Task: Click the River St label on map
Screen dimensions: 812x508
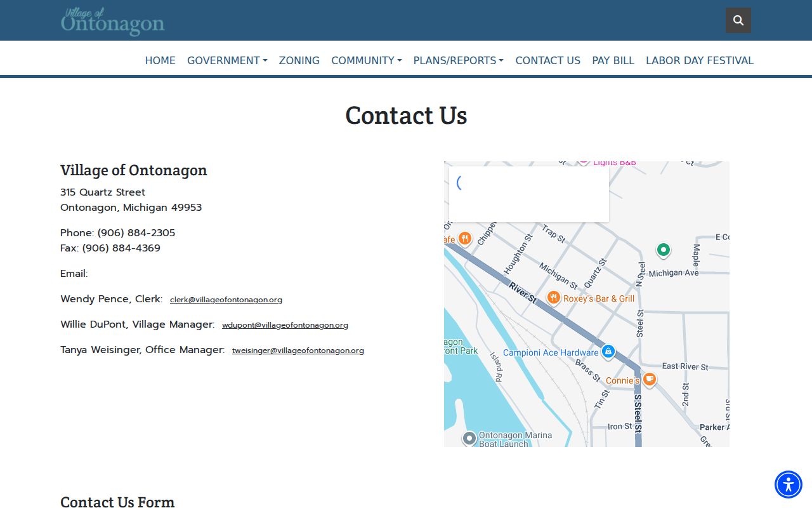Action: 523,293
